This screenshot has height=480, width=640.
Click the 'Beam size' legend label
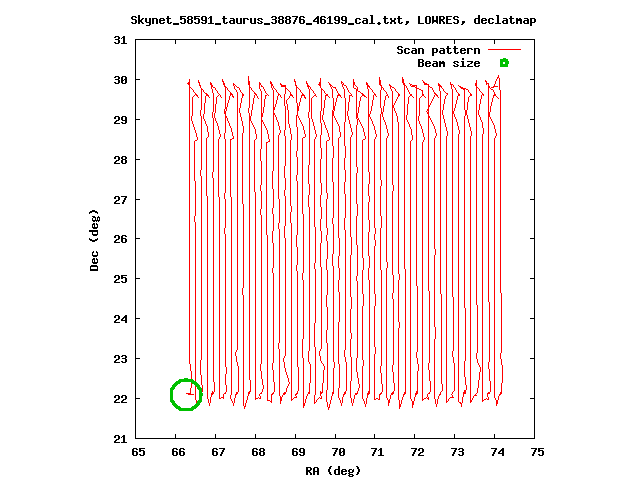click(449, 63)
